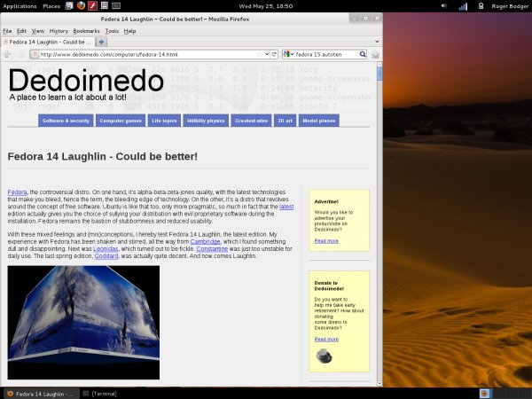Go forward with the Firefox forward arrow
This screenshot has height=399, width=532.
click(x=21, y=54)
